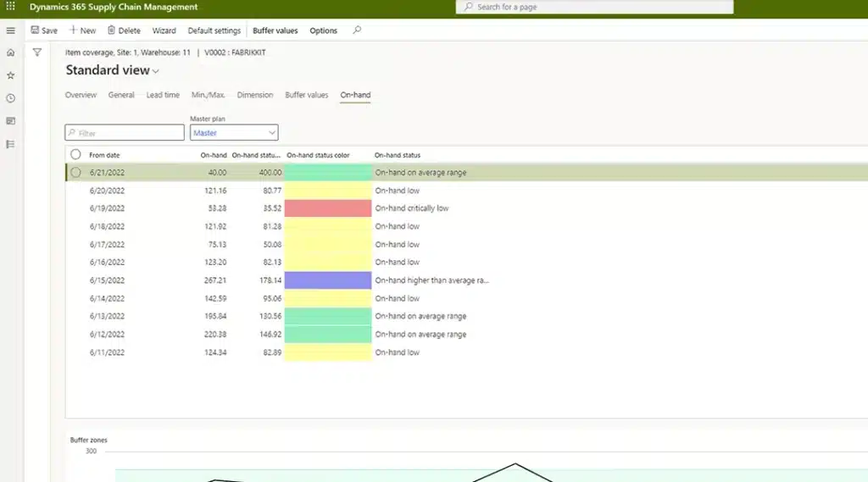The image size is (868, 482).
Task: Expand the navigation pane hamburger icon
Action: tap(10, 30)
